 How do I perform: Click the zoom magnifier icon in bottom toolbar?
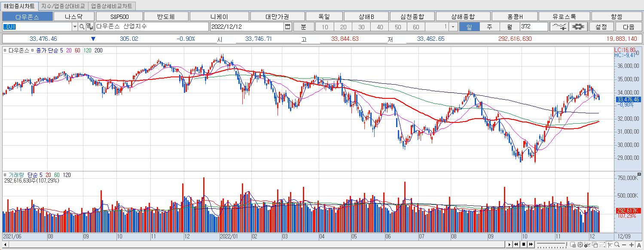pos(617,245)
